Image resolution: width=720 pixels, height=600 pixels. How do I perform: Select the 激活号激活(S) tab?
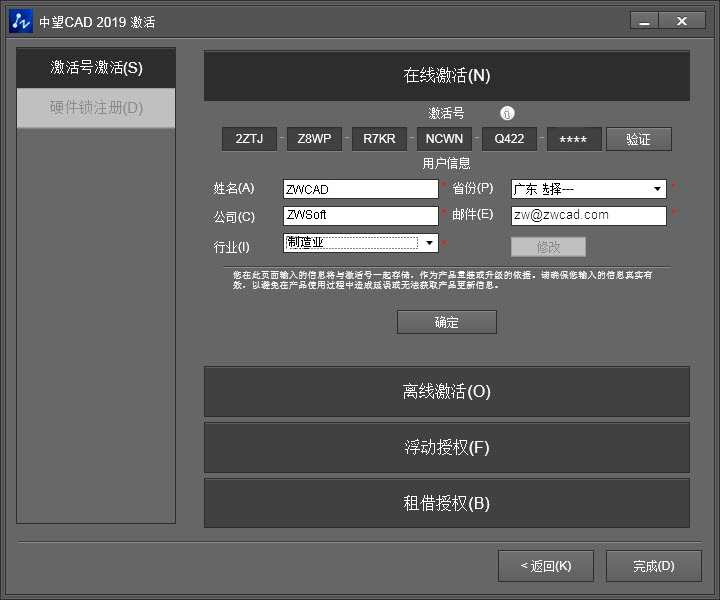(x=96, y=67)
